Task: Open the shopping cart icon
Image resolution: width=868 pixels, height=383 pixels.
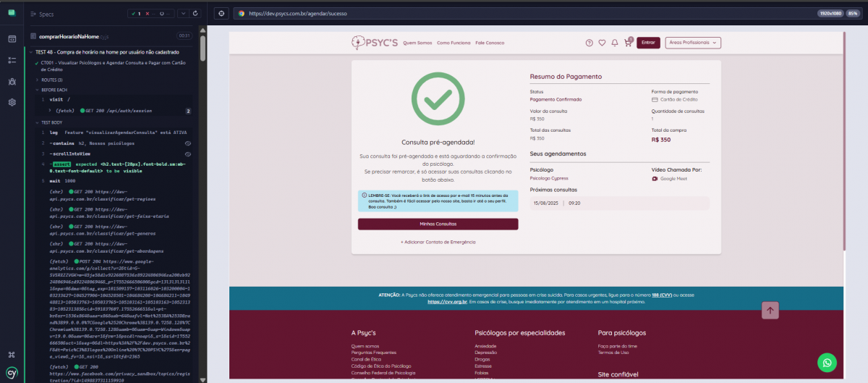Action: (626, 43)
